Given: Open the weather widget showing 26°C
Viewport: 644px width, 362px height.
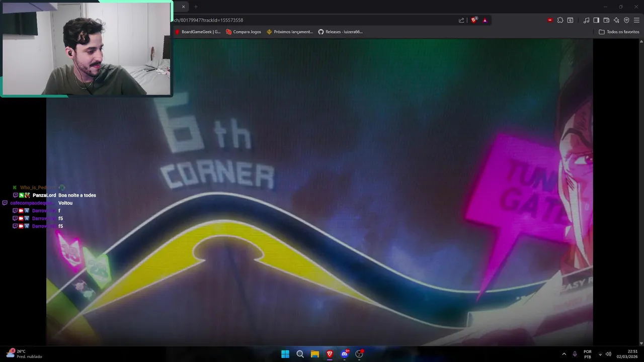Looking at the screenshot, I should (24, 354).
